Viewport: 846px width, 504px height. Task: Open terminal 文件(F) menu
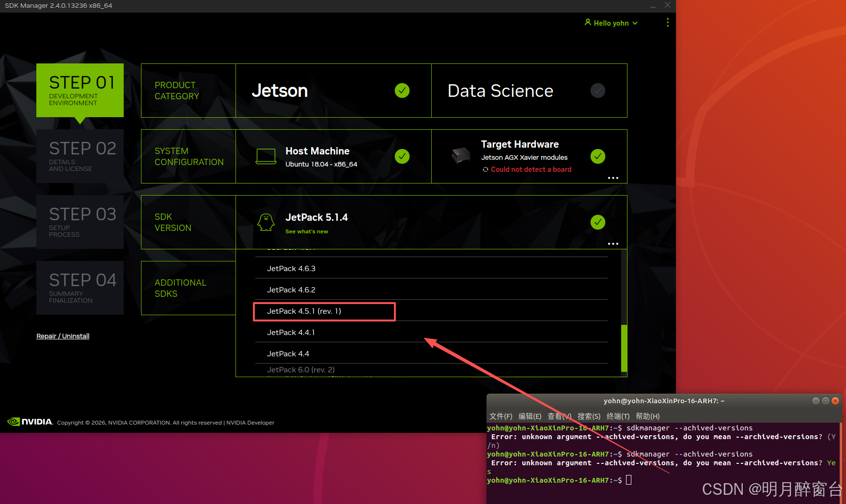point(501,416)
